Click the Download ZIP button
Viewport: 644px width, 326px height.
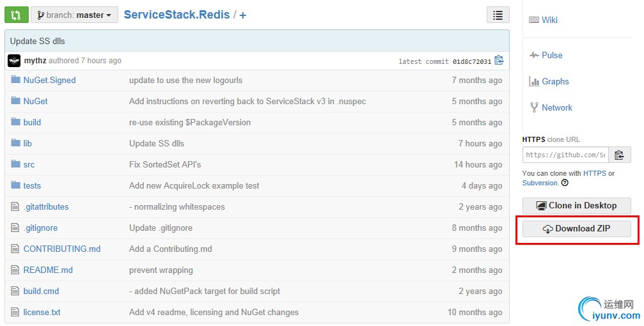click(576, 229)
